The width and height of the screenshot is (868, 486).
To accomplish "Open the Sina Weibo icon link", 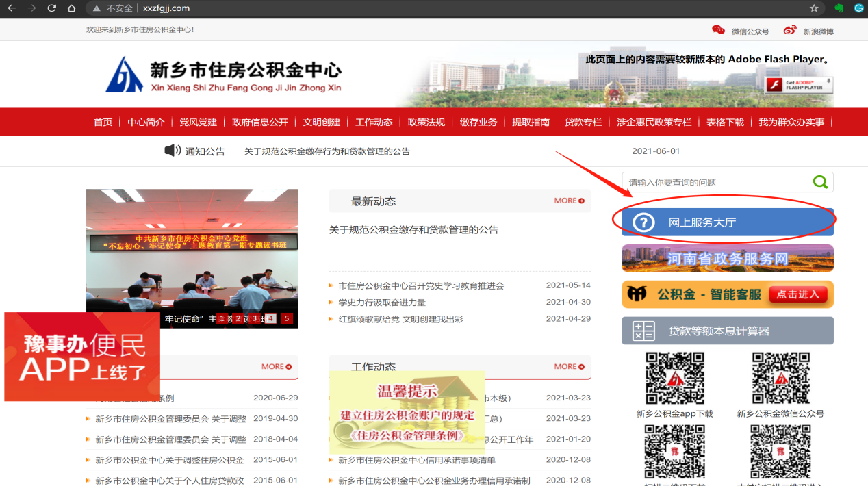I will (790, 30).
